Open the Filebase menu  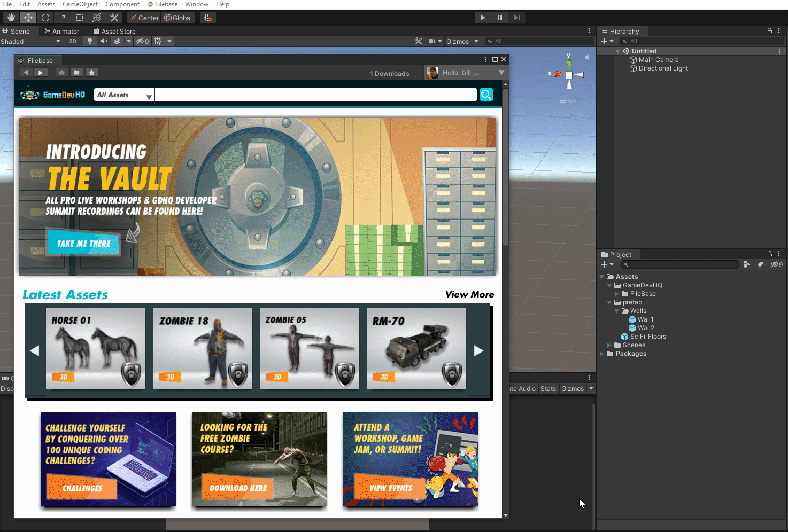coord(163,4)
